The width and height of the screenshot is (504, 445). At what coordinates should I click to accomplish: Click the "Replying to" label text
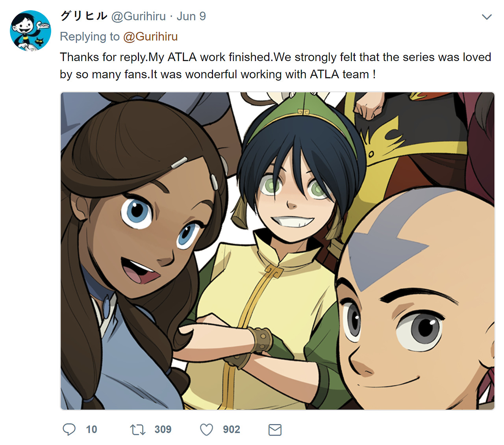pos(90,37)
